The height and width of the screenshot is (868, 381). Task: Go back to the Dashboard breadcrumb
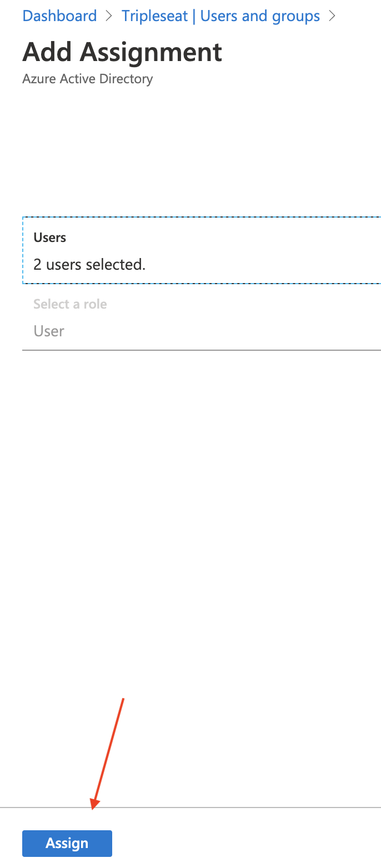(59, 16)
